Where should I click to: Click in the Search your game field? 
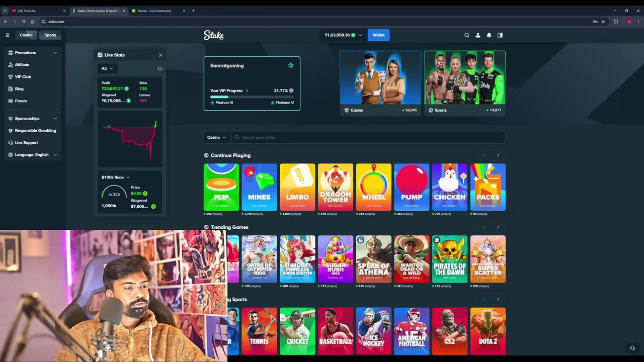pyautogui.click(x=368, y=137)
